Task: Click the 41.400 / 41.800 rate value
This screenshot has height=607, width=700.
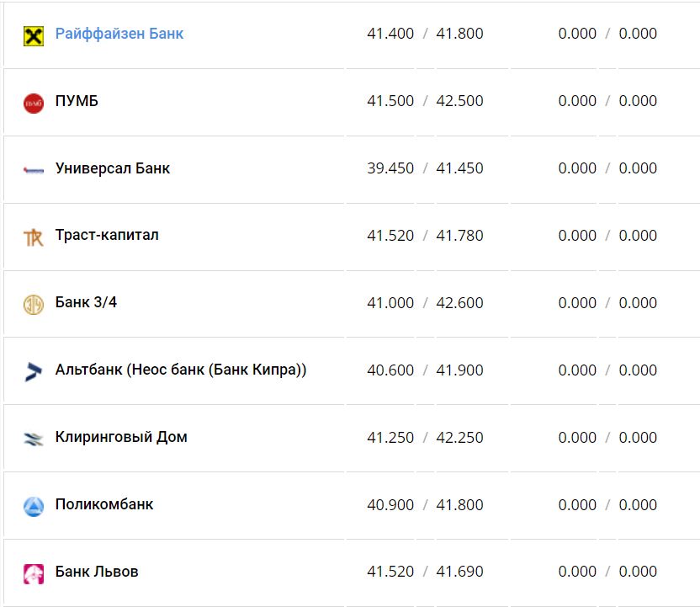Action: coord(425,34)
